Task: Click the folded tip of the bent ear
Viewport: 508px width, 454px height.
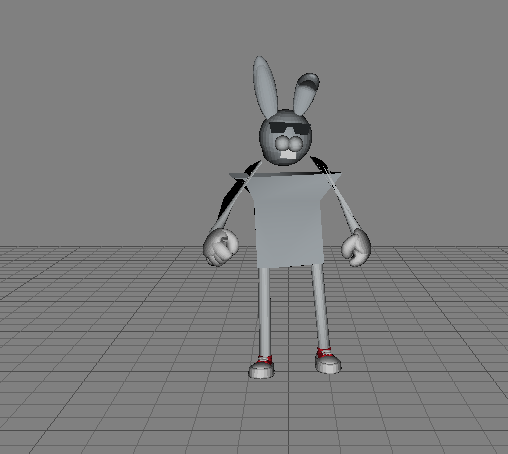Action: click(x=309, y=81)
